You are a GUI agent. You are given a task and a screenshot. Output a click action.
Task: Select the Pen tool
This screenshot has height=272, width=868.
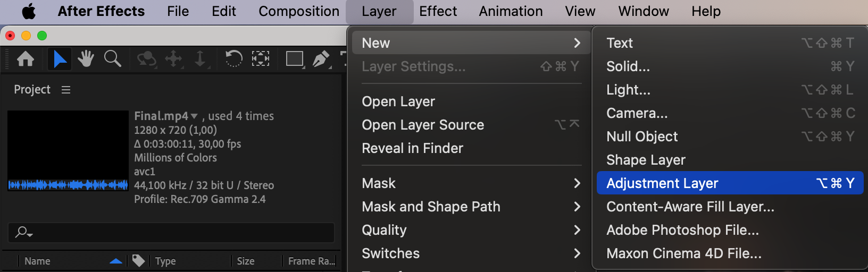pos(321,58)
